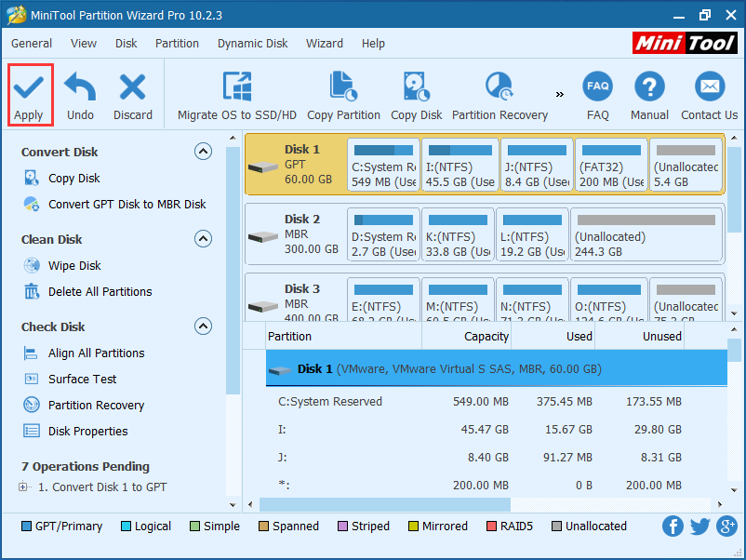The height and width of the screenshot is (560, 746).
Task: Select Disk 1 unallocated 5.4 GB block
Action: click(686, 165)
